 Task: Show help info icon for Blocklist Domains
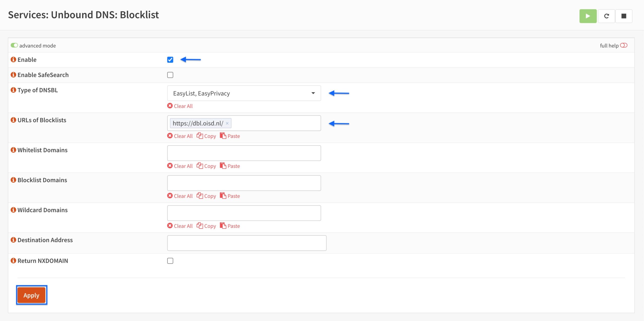(13, 180)
